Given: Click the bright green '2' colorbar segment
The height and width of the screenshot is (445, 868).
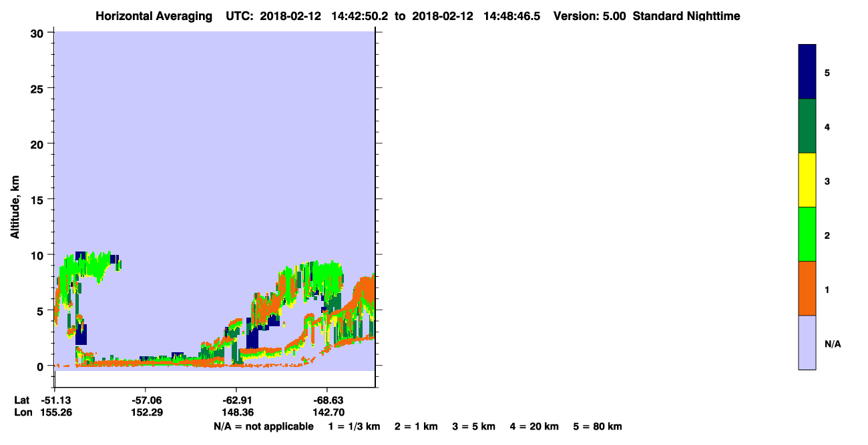Looking at the screenshot, I should click(x=807, y=234).
